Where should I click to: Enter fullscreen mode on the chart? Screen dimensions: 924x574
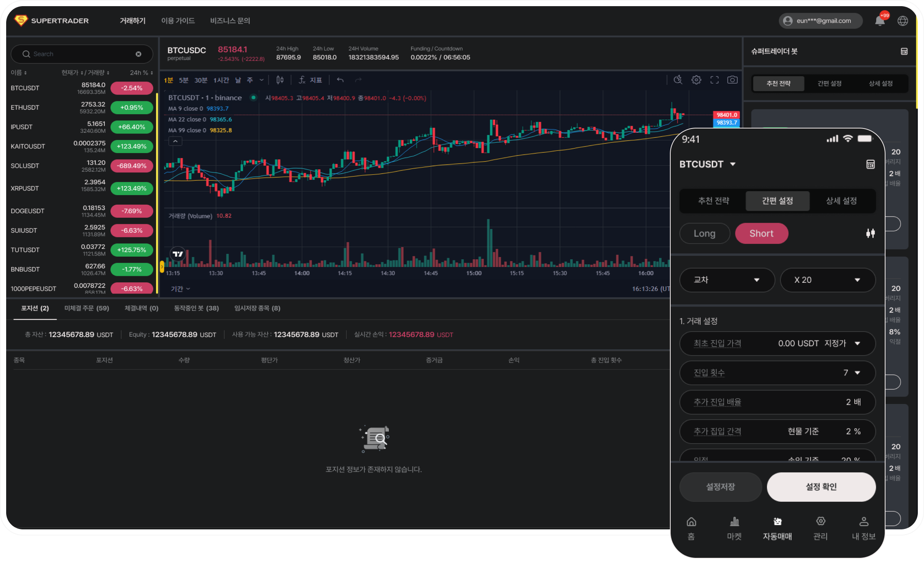click(715, 80)
